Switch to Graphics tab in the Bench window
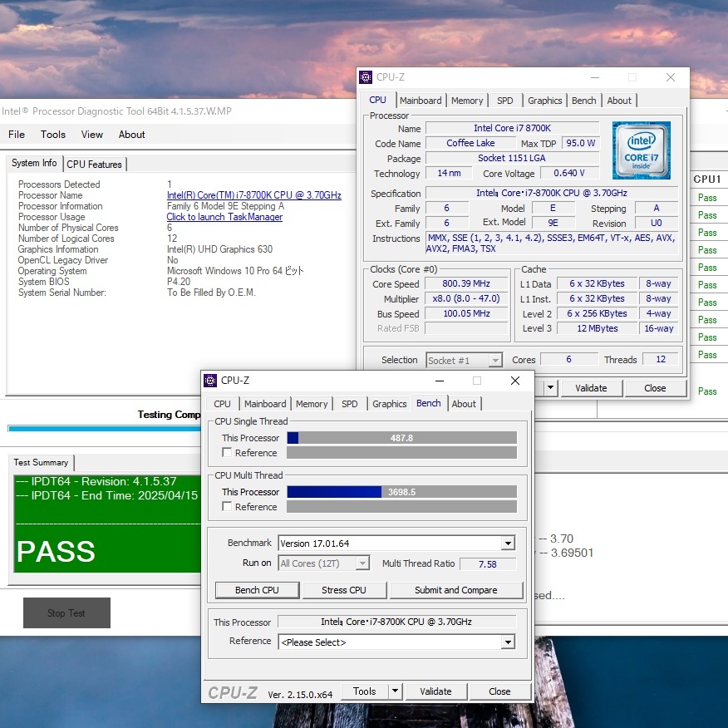728x728 pixels. click(x=389, y=404)
